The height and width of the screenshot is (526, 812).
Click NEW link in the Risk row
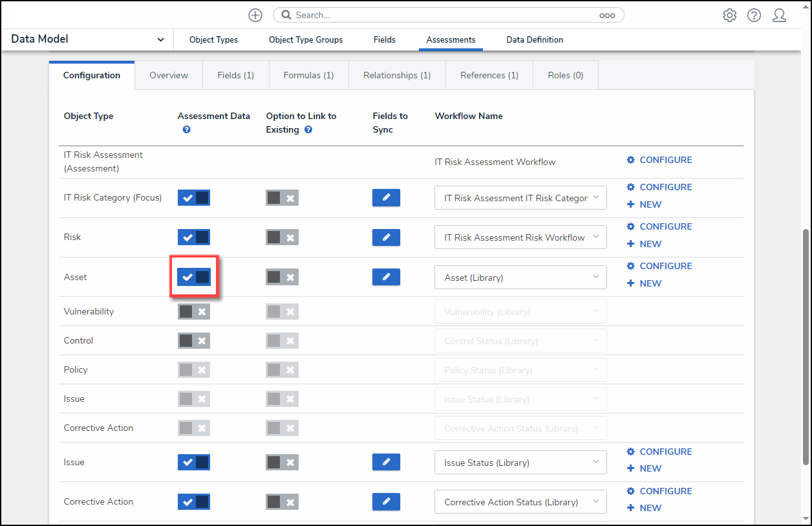click(645, 244)
